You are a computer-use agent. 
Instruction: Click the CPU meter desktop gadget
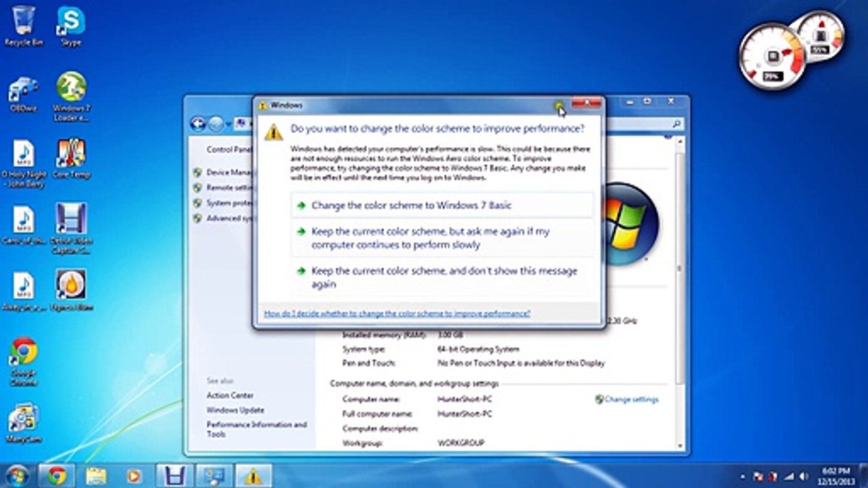(x=771, y=56)
